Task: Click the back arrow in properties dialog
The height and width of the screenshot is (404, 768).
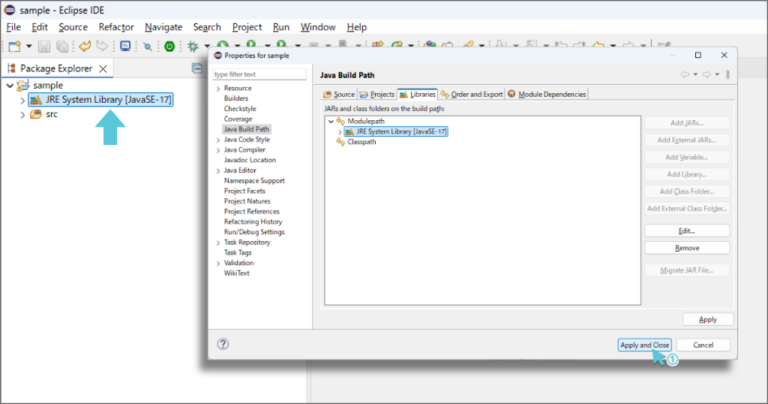Action: (x=685, y=74)
